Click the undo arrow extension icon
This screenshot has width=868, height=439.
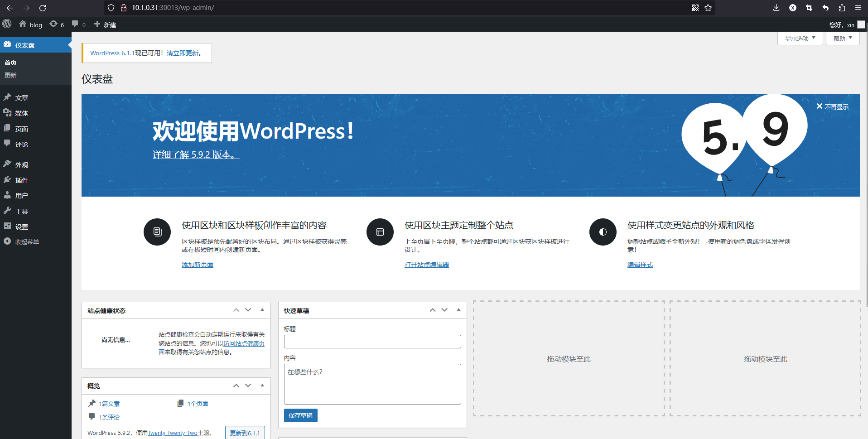(x=825, y=8)
